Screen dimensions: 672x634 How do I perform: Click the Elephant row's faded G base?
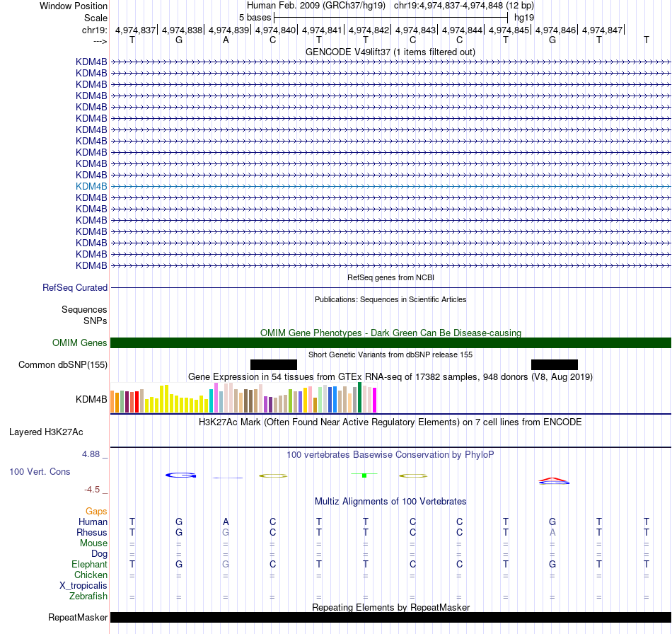[226, 564]
